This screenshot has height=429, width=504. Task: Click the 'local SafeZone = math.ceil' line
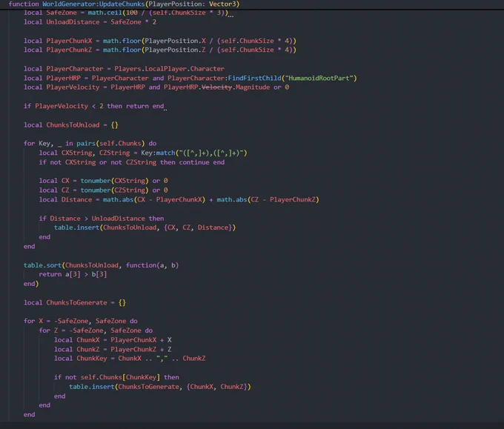pyautogui.click(x=126, y=13)
